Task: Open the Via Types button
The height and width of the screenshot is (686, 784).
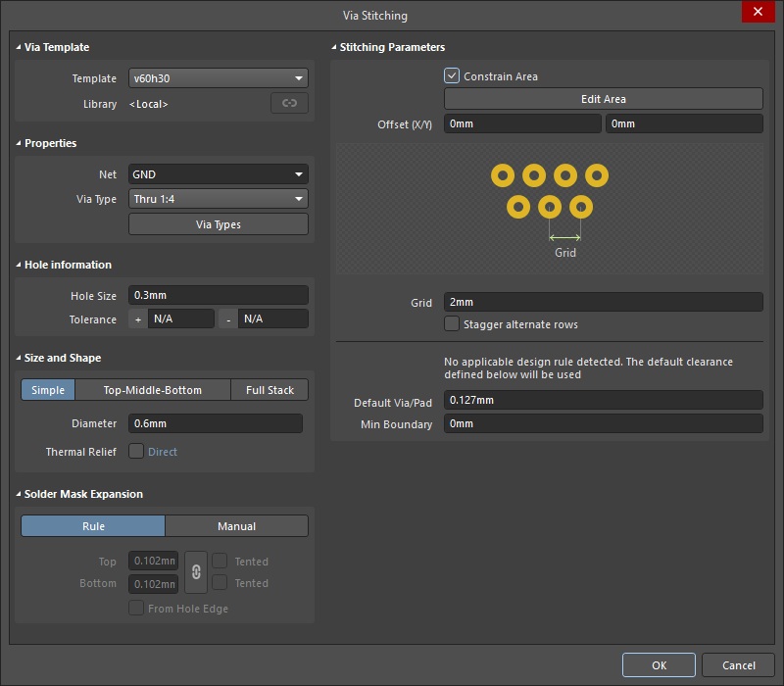Action: point(218,224)
